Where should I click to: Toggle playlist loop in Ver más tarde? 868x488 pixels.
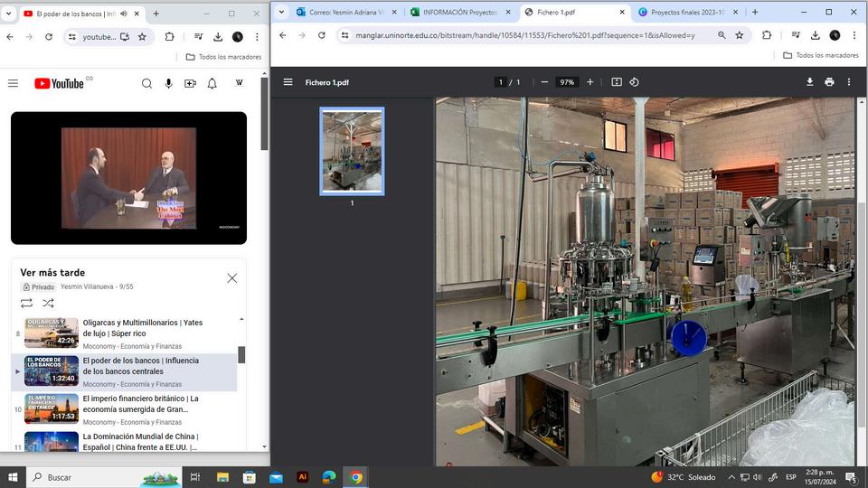click(26, 304)
